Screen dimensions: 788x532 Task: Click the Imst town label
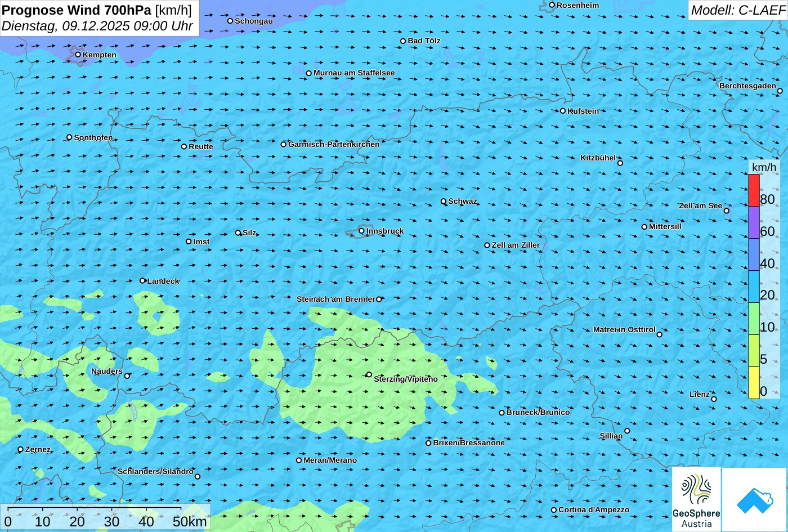[202, 242]
